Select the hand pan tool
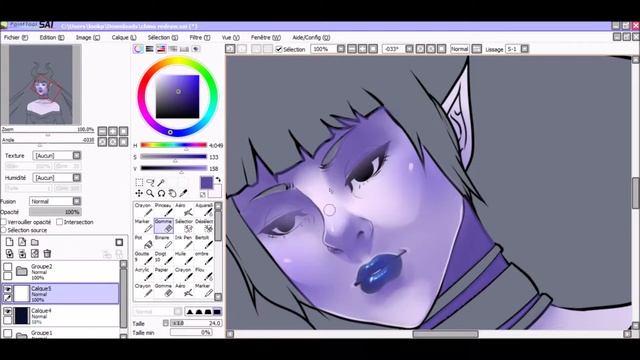 [172, 193]
